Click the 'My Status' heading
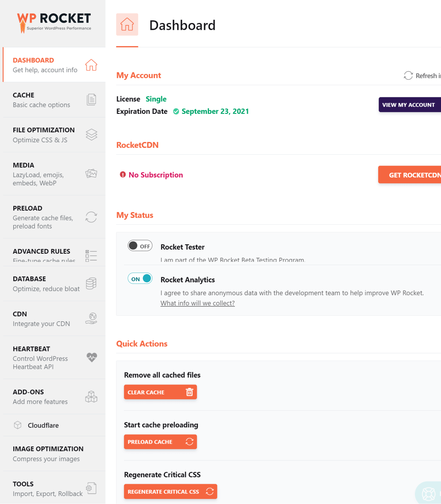This screenshot has height=504, width=441. [135, 215]
